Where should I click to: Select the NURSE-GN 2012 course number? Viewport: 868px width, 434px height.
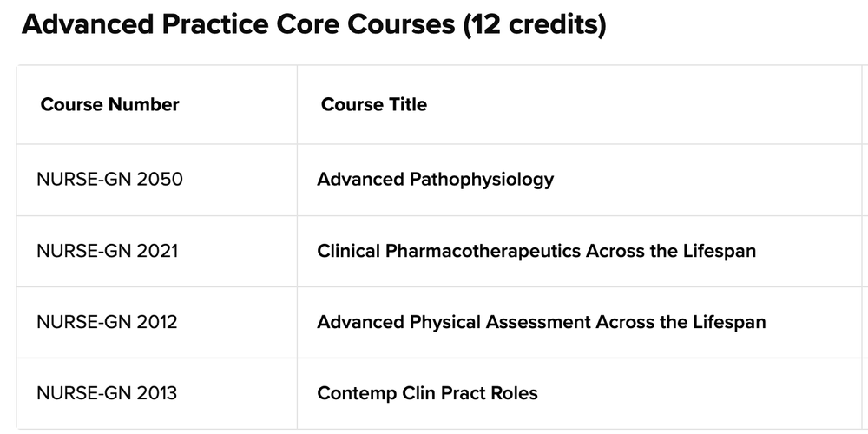107,322
